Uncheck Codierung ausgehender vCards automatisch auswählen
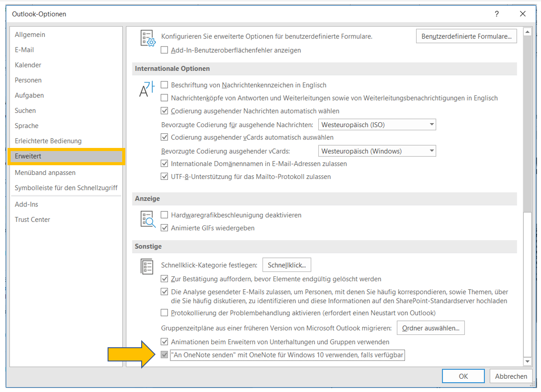Viewport: 541px width, 392px height. tap(164, 137)
